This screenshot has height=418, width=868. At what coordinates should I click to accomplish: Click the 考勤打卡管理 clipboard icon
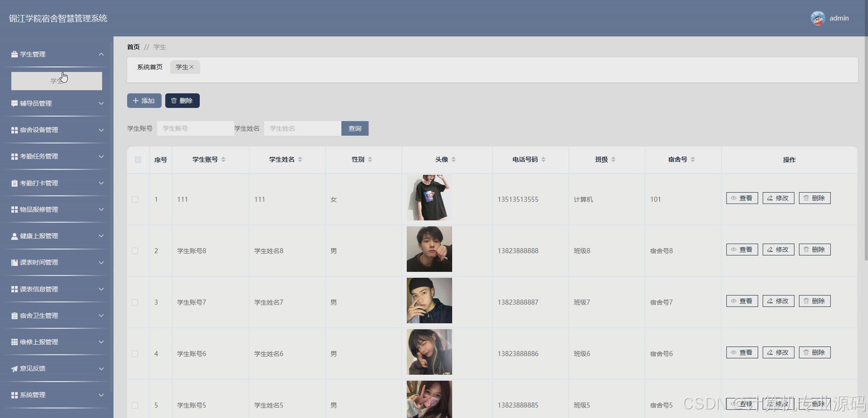(x=15, y=183)
